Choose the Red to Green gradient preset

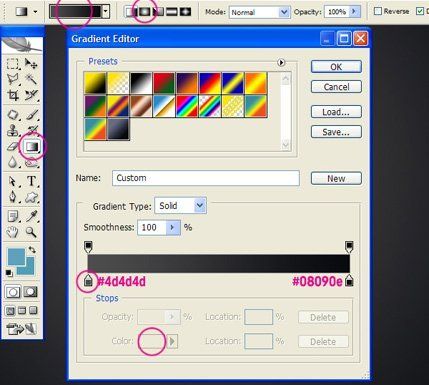pyautogui.click(x=164, y=83)
